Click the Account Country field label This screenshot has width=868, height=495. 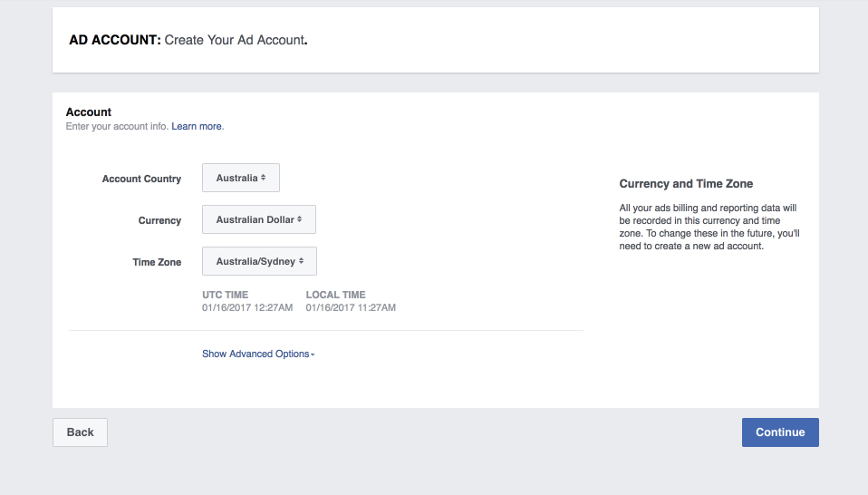click(141, 179)
